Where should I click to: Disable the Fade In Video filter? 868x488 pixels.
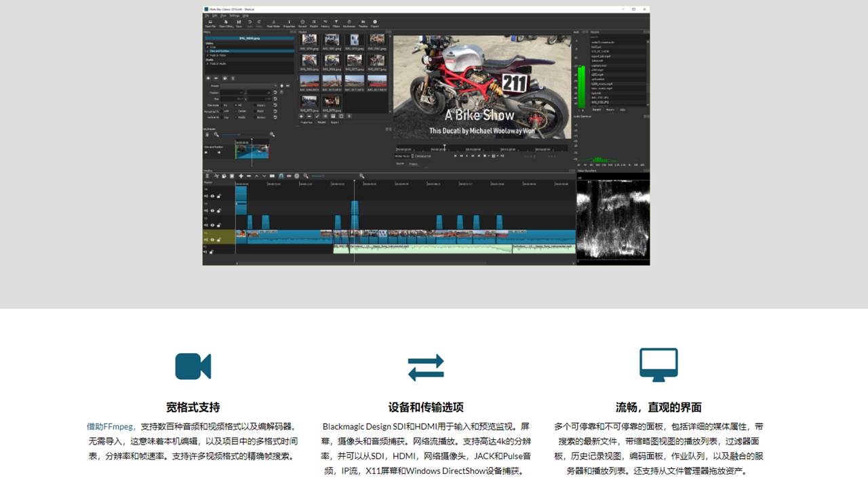coord(207,56)
